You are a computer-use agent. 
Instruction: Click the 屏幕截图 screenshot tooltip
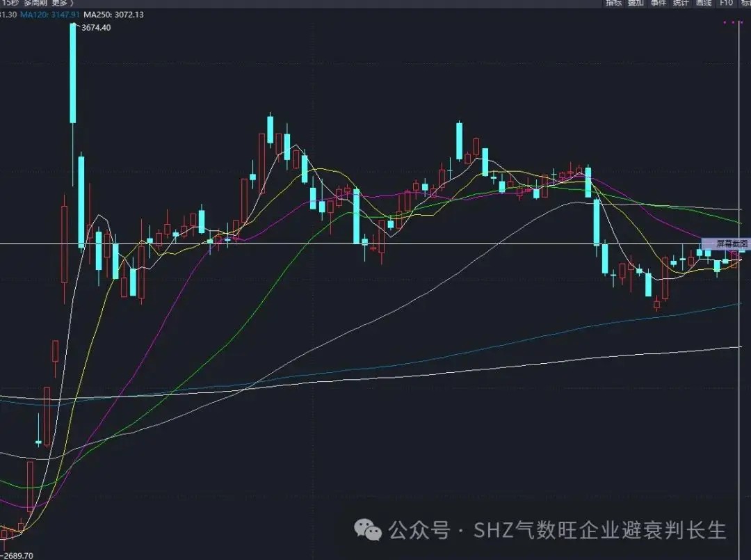coord(728,243)
